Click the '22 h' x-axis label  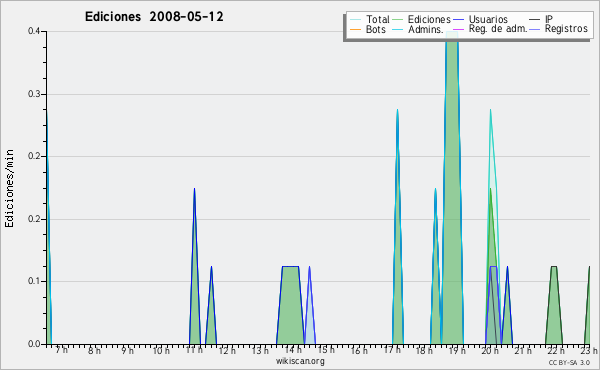(556, 350)
